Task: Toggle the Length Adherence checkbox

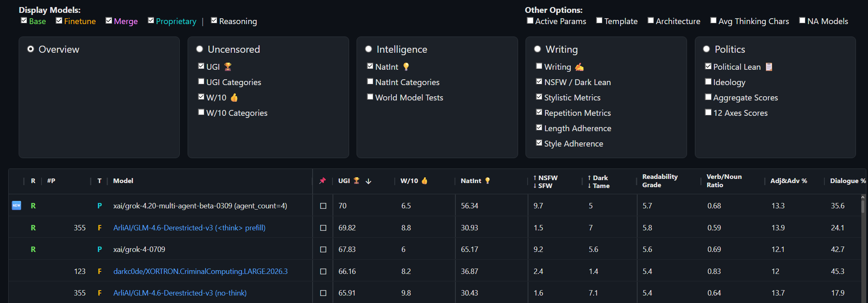Action: tap(539, 127)
